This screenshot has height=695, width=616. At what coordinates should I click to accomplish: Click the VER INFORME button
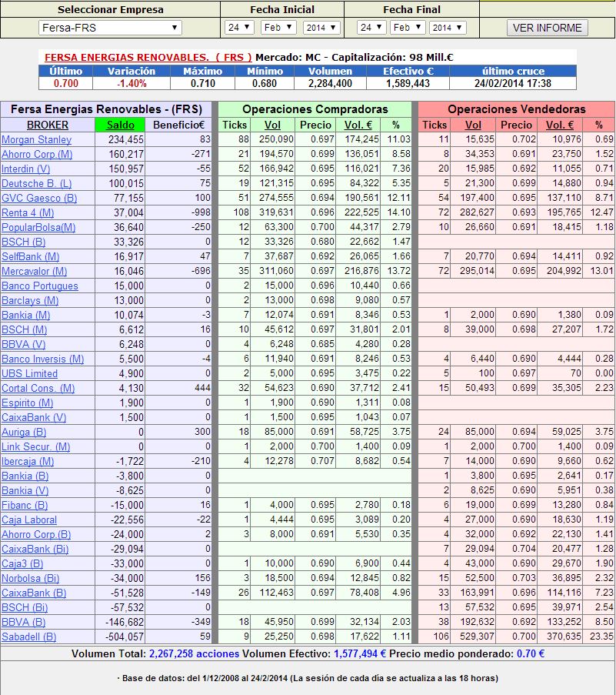coord(547,28)
